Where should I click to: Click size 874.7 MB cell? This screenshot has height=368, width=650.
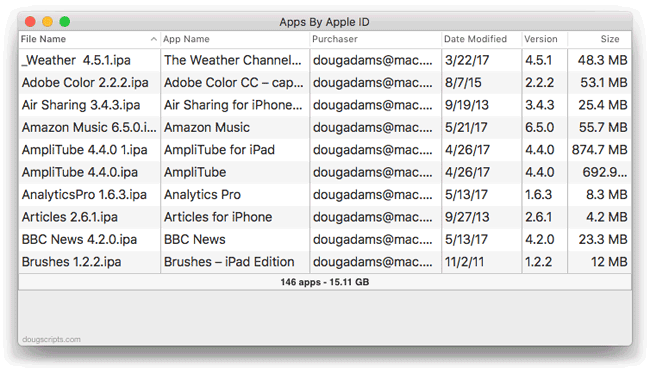[x=599, y=150]
